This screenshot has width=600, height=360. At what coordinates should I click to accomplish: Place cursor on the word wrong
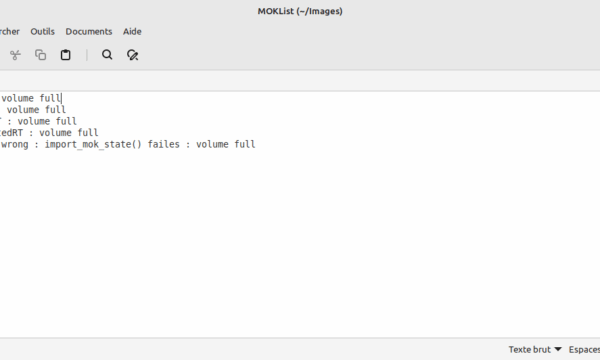click(x=15, y=144)
